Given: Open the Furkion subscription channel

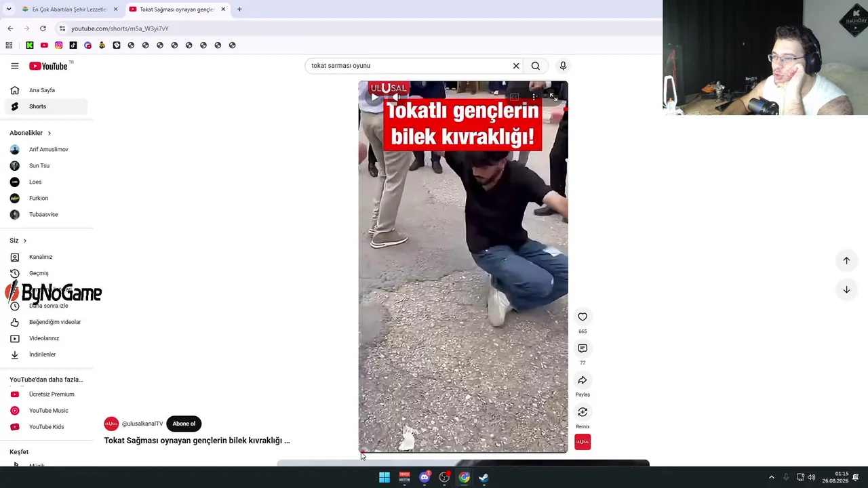Looking at the screenshot, I should pos(47,198).
